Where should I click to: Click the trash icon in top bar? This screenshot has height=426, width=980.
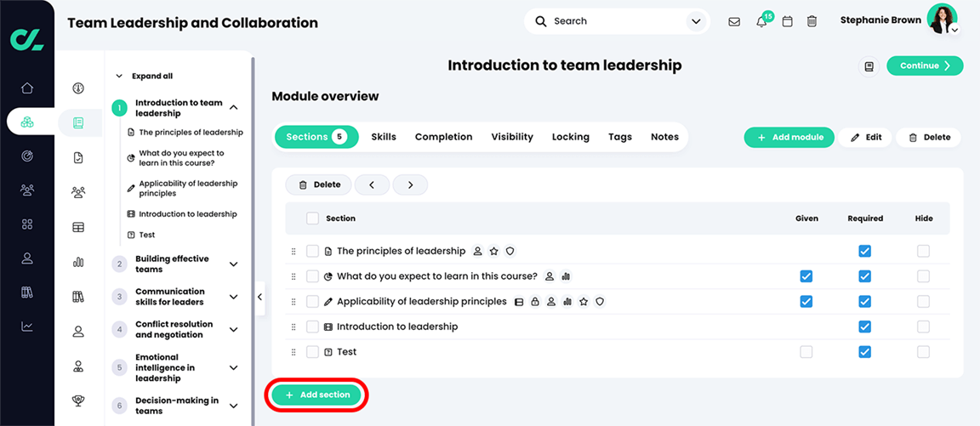coord(812,22)
